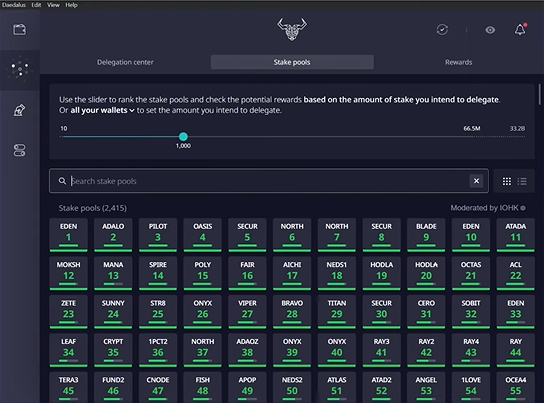Open stake pool OASIS ranked 4
The width and height of the screenshot is (544, 403).
(x=203, y=234)
